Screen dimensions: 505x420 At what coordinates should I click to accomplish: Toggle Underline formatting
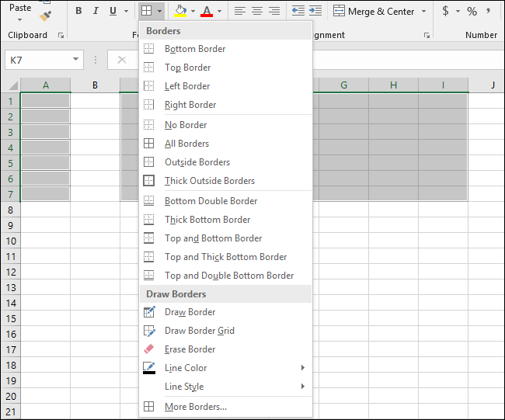(113, 11)
